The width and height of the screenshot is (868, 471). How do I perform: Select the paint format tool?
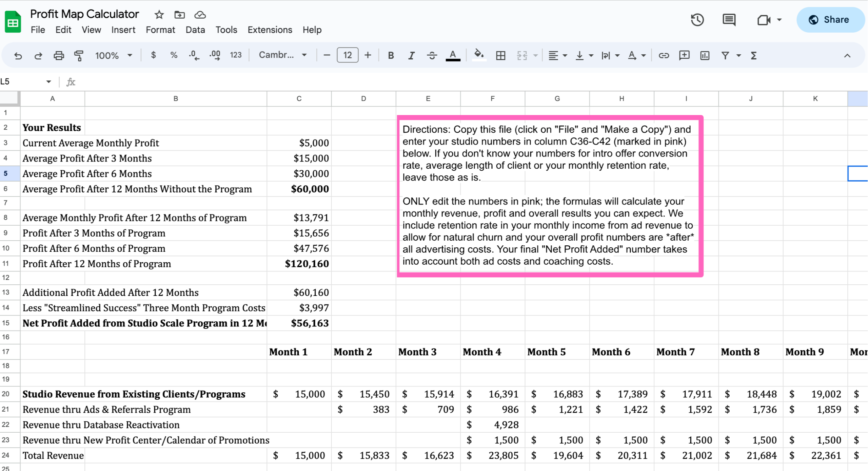point(79,55)
